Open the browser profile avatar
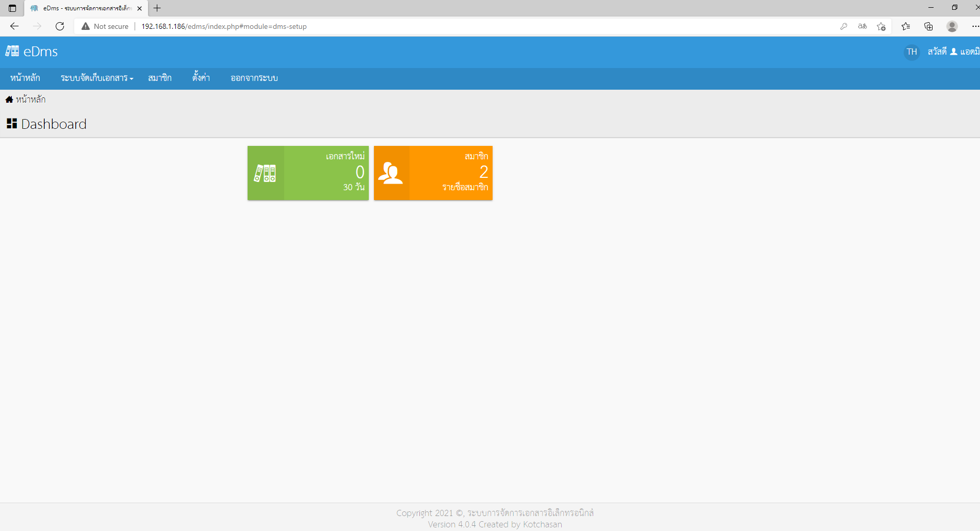 [x=952, y=26]
